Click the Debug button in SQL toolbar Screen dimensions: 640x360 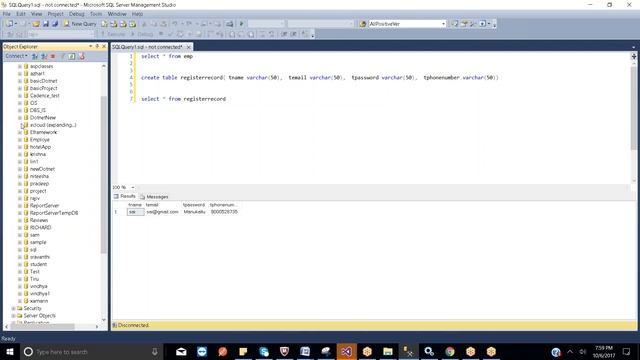pos(142,34)
